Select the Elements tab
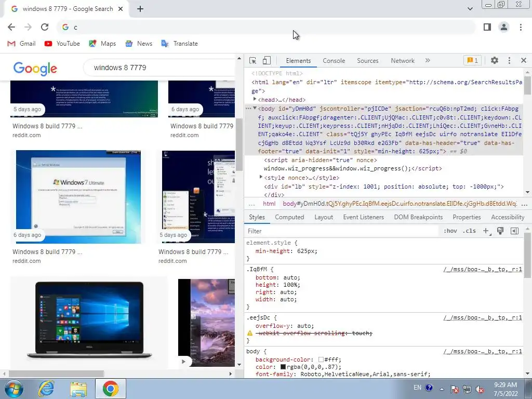Image resolution: width=532 pixels, height=399 pixels. tap(298, 61)
